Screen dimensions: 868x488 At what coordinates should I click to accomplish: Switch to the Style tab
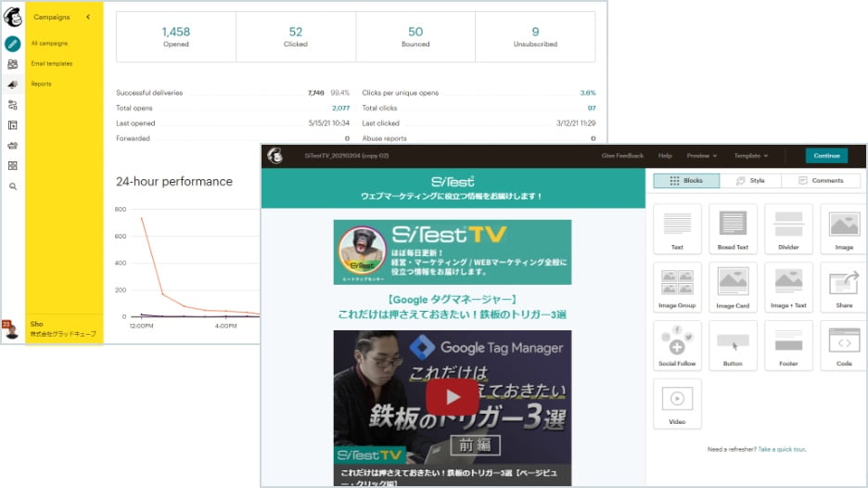tap(750, 181)
